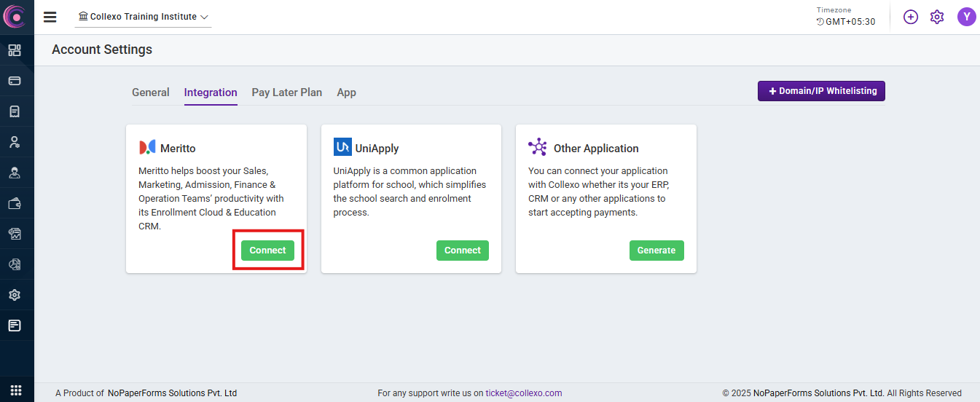Switch to the Pay Later Plan tab
Viewport: 980px width, 402px height.
[x=287, y=92]
